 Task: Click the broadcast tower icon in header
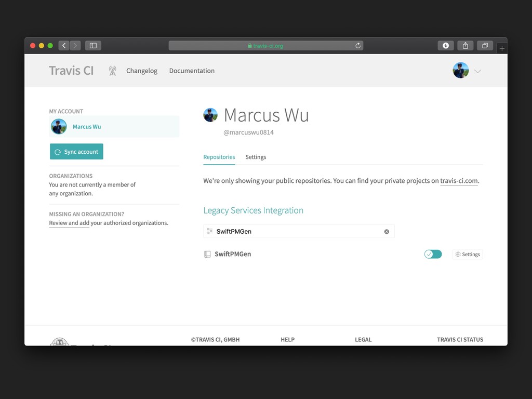click(113, 71)
